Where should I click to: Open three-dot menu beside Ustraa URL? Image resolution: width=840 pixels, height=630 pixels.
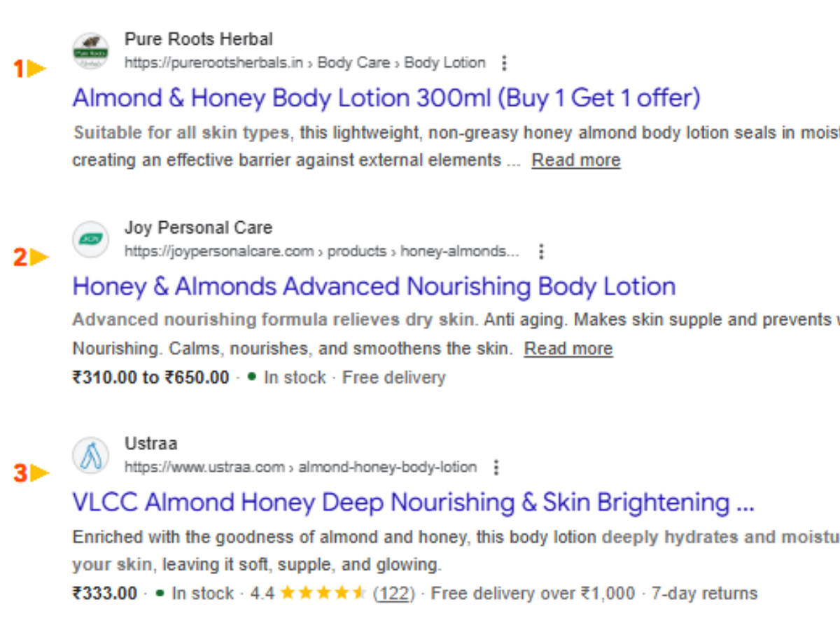[496, 467]
